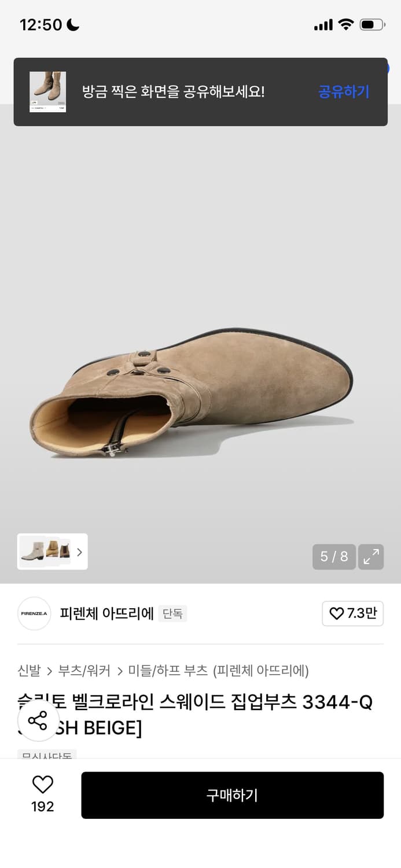Tap the battery indicator icon
The height and width of the screenshot is (868, 401).
pos(373,24)
